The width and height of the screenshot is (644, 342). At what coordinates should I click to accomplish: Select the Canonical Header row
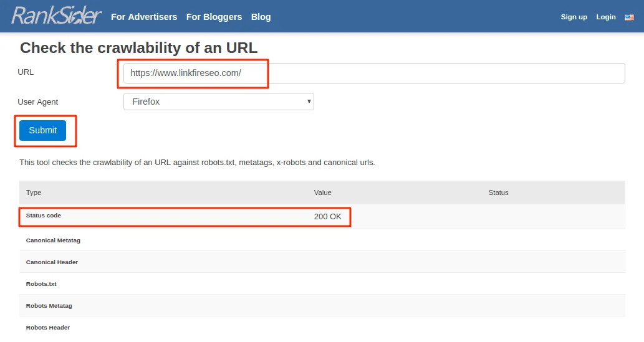click(52, 262)
